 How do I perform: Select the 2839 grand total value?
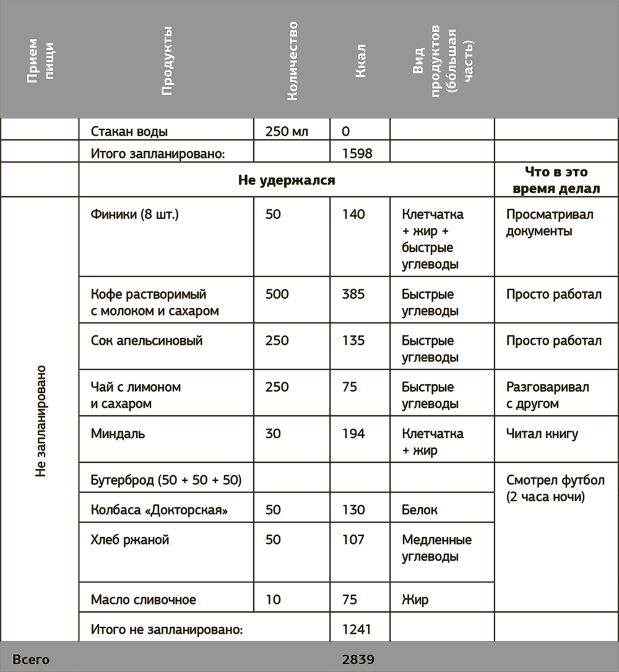tap(358, 660)
